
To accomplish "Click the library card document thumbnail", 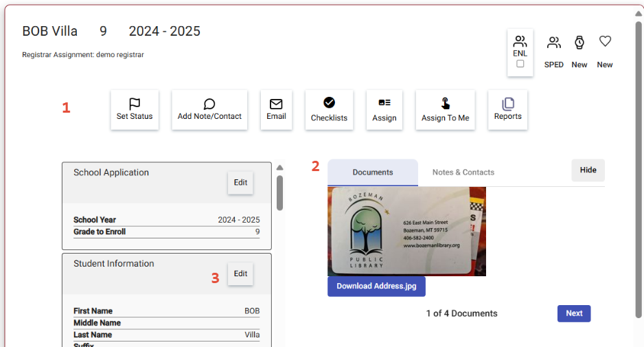I will pos(406,232).
